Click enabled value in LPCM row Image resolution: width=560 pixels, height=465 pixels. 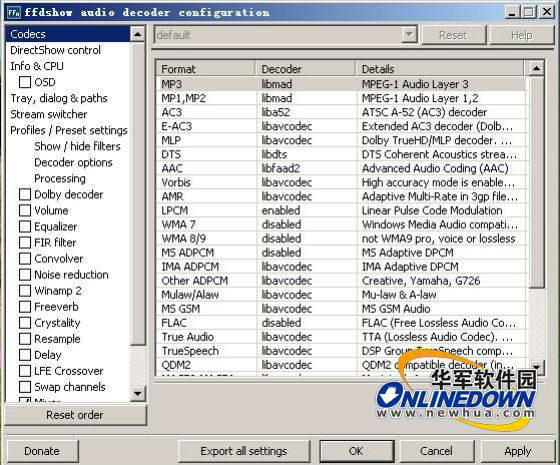(281, 210)
